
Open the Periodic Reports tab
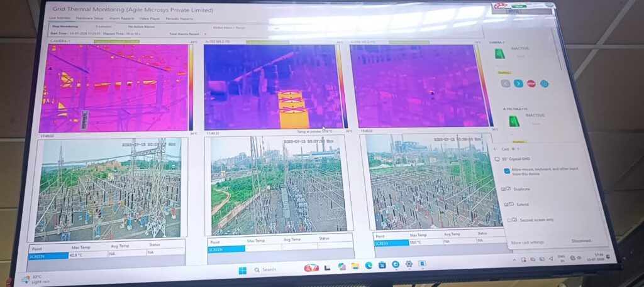(x=179, y=18)
